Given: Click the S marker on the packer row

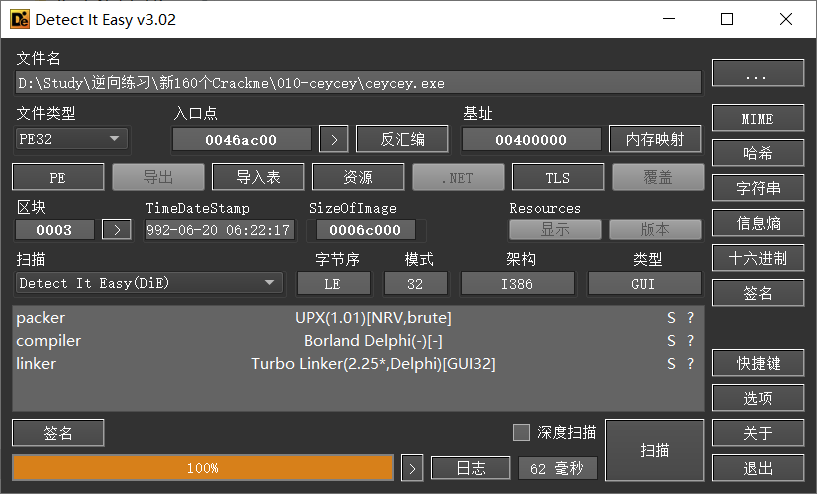Looking at the screenshot, I should click(671, 318).
